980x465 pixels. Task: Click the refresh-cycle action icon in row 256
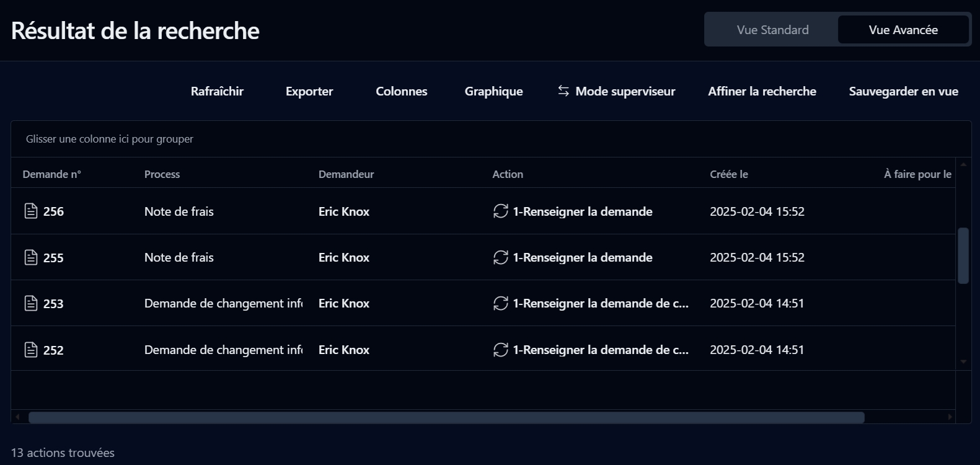point(500,211)
